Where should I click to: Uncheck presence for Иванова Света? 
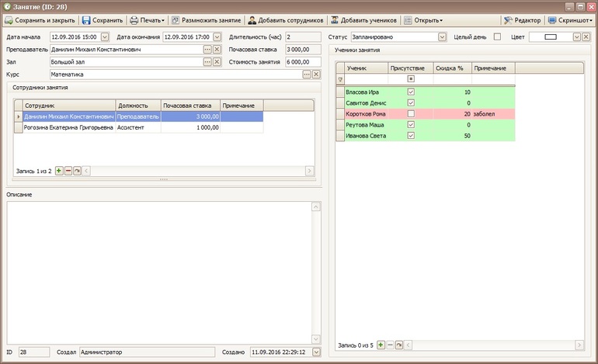pos(411,136)
